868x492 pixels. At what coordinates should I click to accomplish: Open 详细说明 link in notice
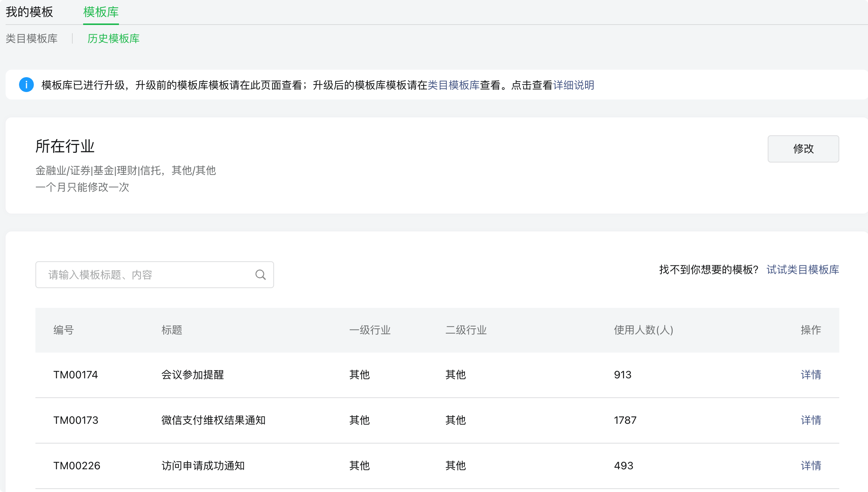[x=573, y=85]
